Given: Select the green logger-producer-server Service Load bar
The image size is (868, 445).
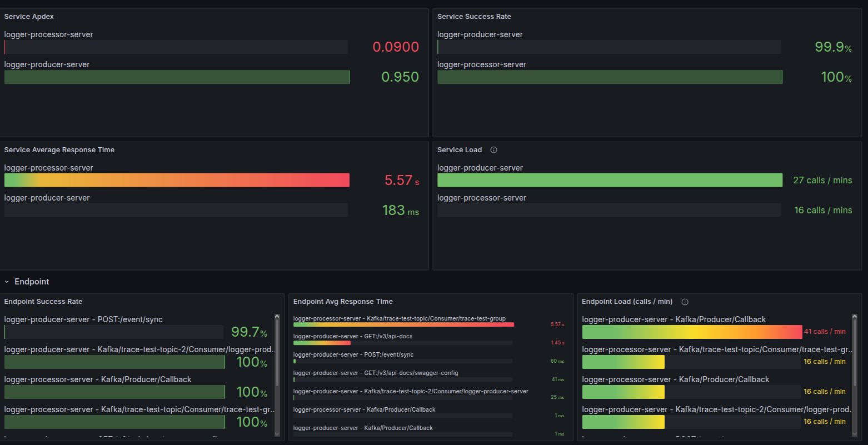Looking at the screenshot, I should click(610, 180).
